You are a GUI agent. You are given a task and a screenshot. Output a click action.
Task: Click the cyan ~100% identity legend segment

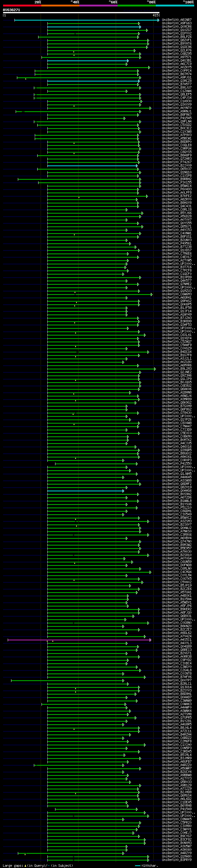175,6
